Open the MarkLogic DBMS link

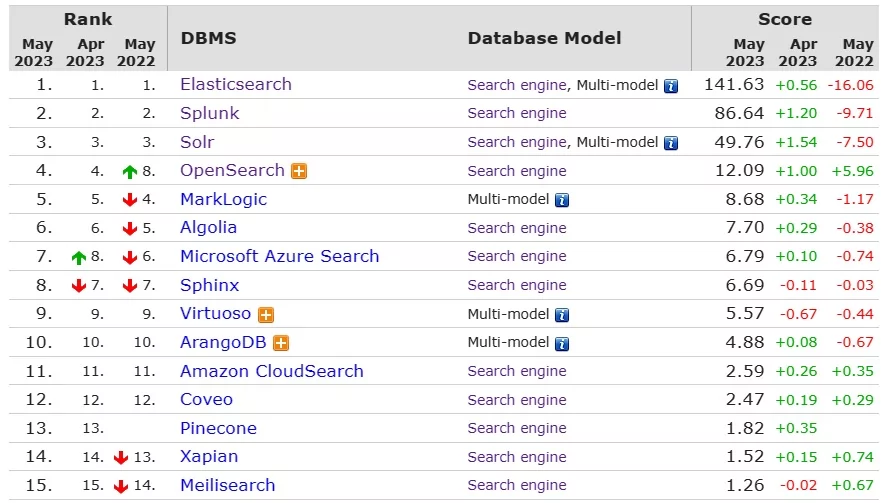click(x=223, y=200)
